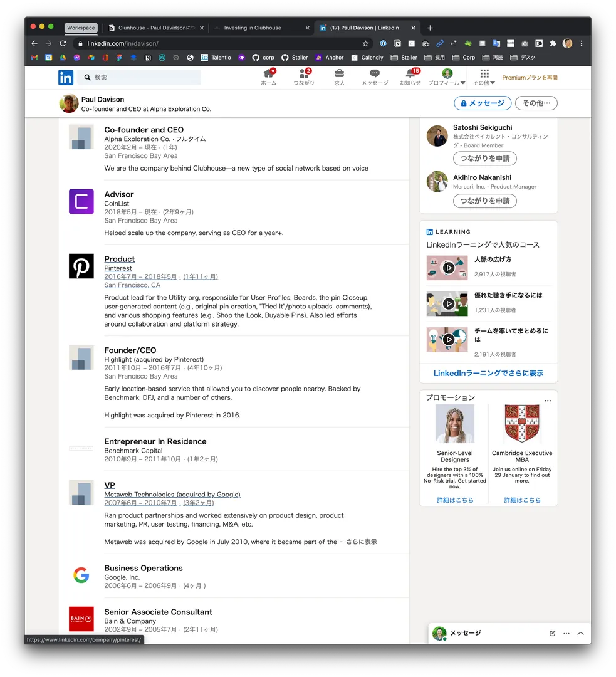Send connection request to Satoshi Sekiguchi
616x677 pixels.
coord(484,159)
